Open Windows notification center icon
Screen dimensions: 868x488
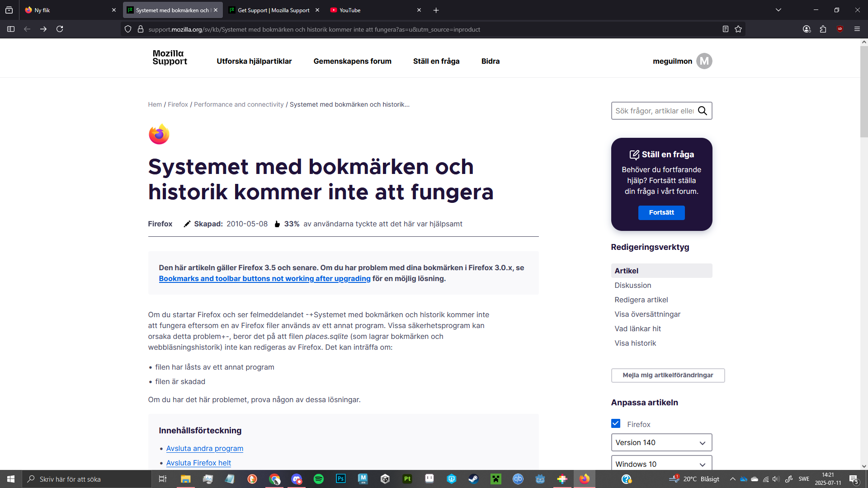854,479
